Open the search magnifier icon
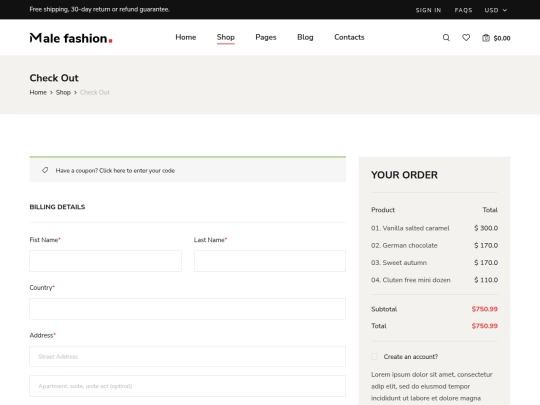The image size is (540, 405). [446, 38]
